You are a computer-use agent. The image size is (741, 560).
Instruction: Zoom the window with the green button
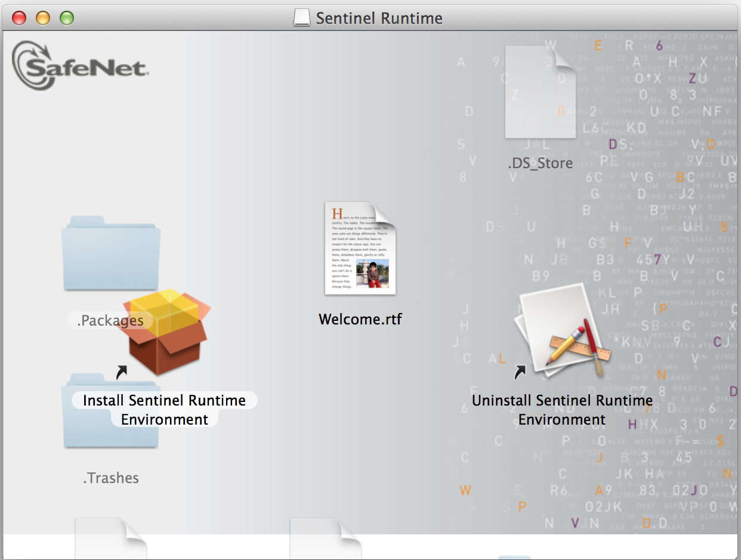[67, 18]
